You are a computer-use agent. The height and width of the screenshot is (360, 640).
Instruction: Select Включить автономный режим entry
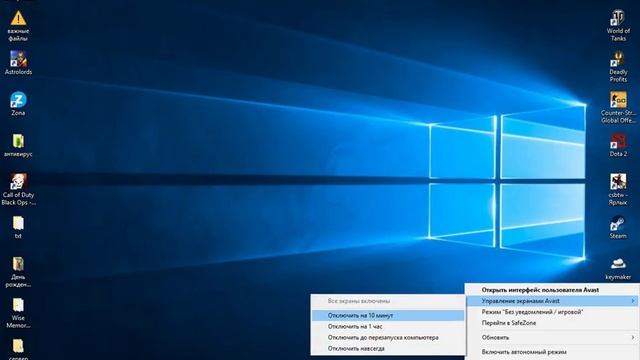pos(552,352)
